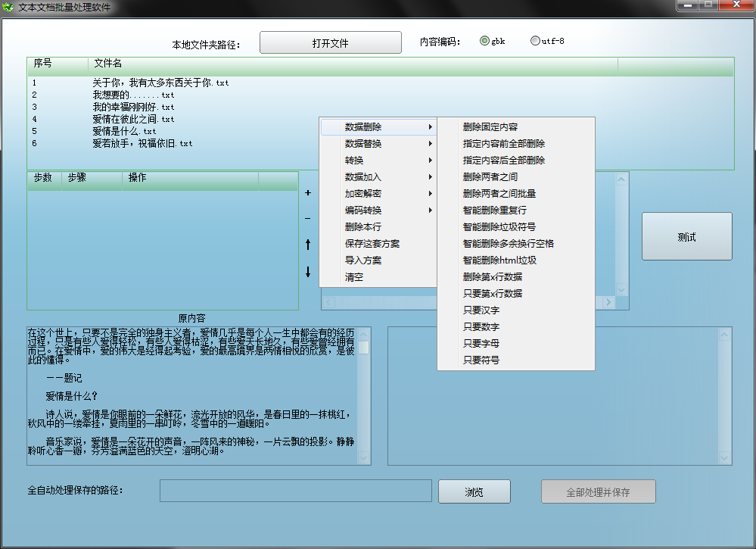Image resolution: width=756 pixels, height=549 pixels.
Task: Click the app icon in title bar
Action: tap(9, 7)
